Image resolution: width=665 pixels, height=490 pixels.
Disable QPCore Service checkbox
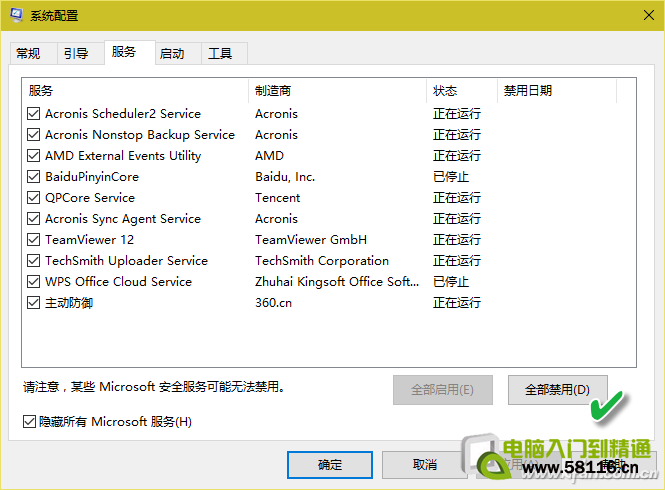point(34,198)
